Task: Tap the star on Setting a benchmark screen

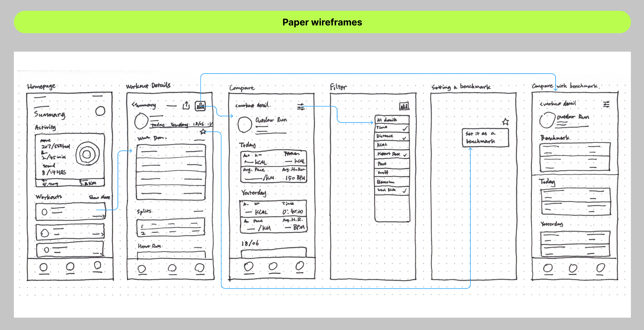Action: [506, 122]
